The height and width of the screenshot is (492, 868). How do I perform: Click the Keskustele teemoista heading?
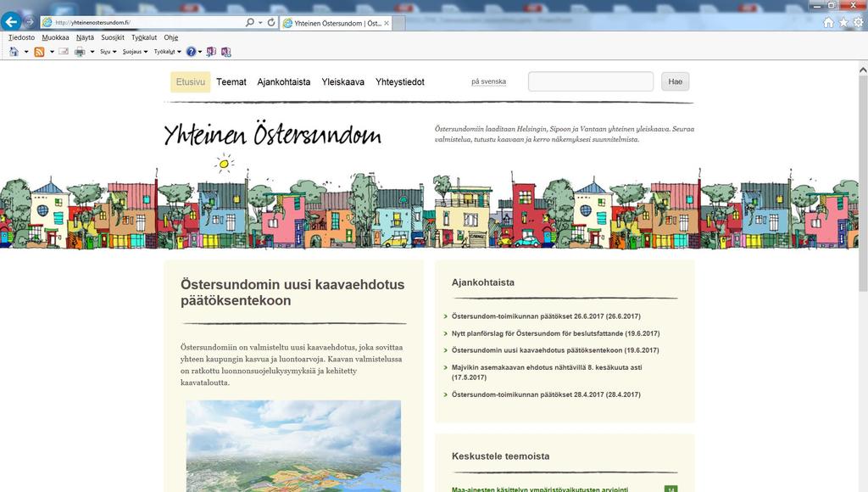click(500, 456)
